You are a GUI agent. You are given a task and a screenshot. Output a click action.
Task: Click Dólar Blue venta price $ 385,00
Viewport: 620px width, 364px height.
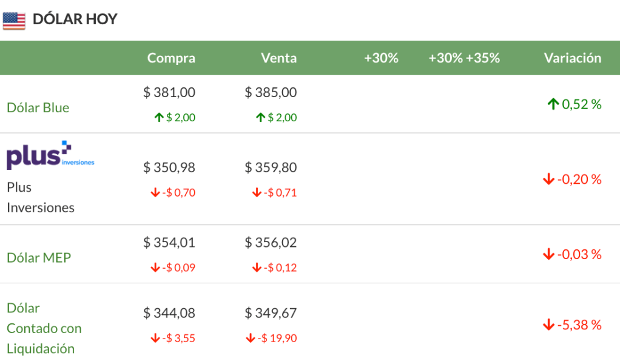coord(271,93)
